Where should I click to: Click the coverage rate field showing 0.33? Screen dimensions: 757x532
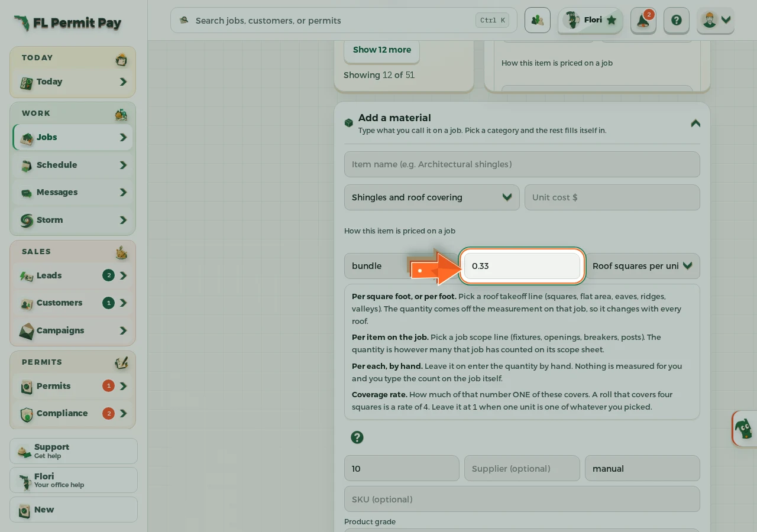tap(522, 266)
